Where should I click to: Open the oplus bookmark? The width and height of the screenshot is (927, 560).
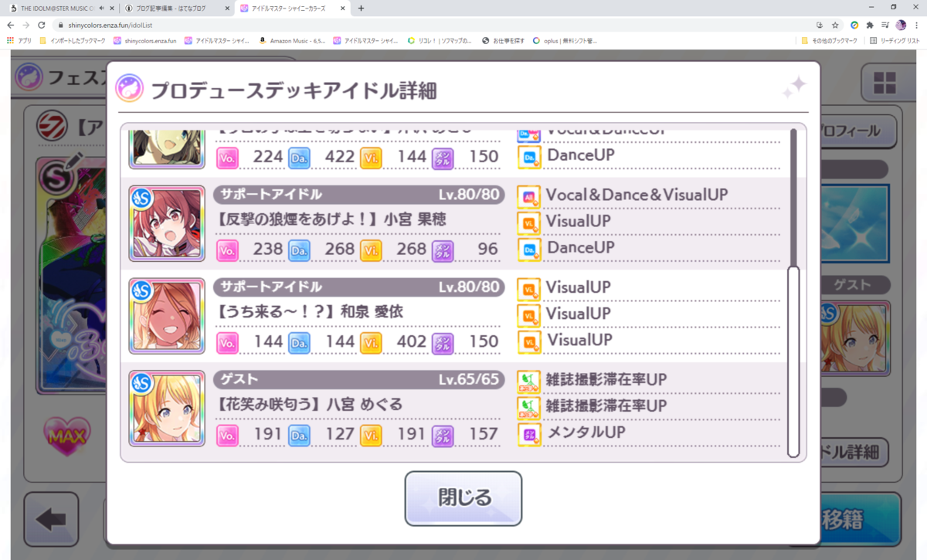pos(565,40)
